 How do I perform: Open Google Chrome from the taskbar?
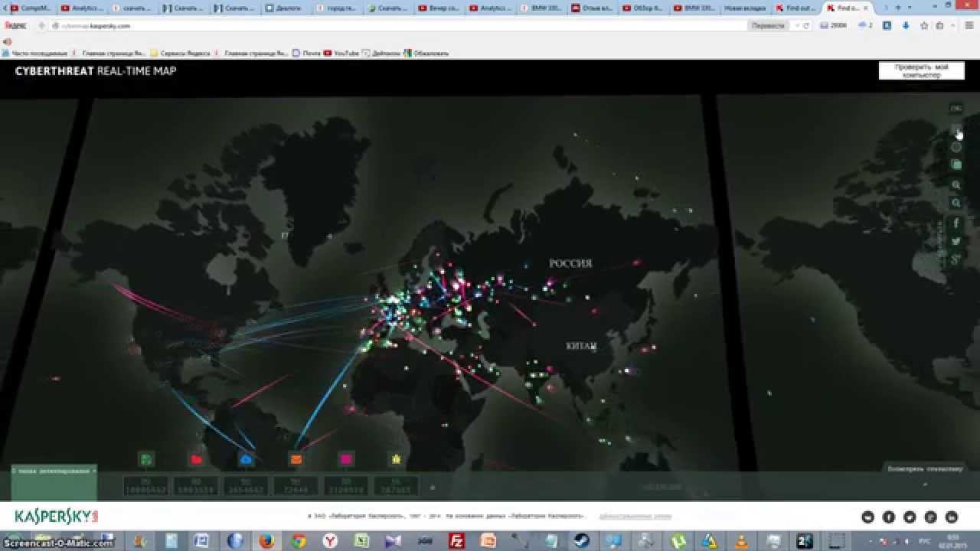(299, 541)
